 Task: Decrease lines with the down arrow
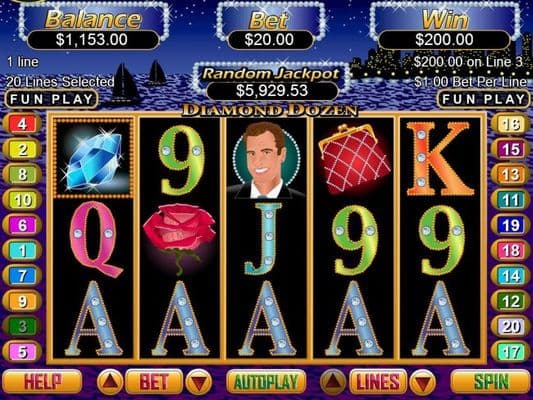423,382
